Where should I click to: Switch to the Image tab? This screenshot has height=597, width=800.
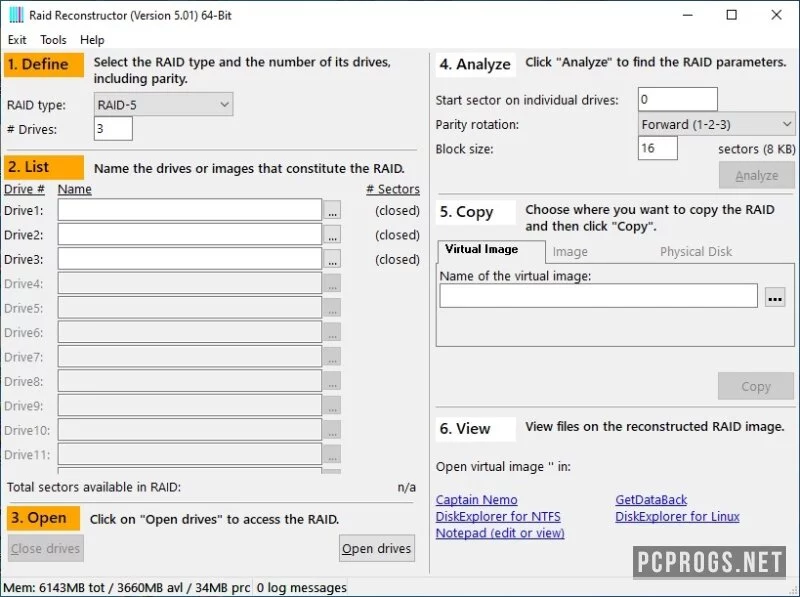570,252
